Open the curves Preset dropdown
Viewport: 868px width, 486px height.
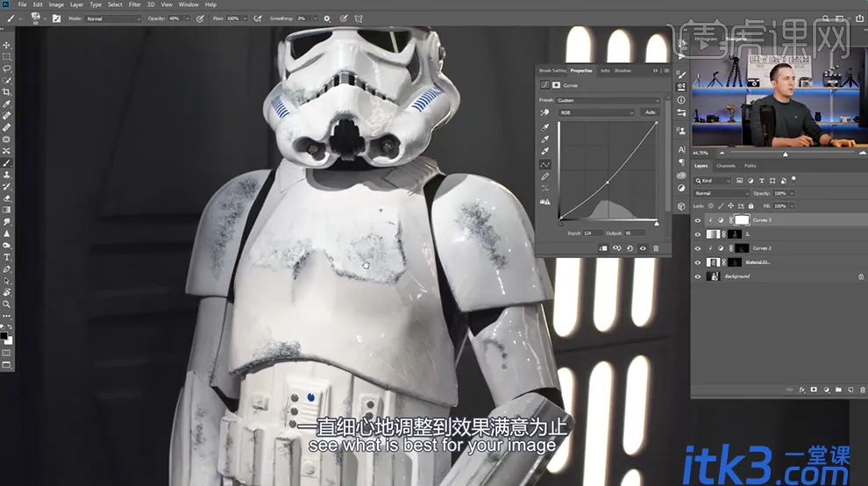coord(608,100)
